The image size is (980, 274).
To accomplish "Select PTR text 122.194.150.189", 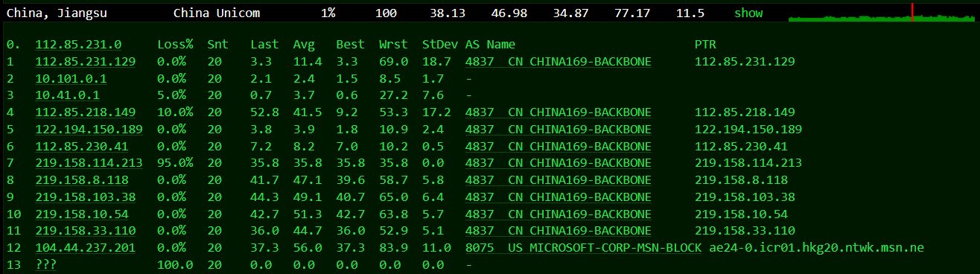I will [748, 129].
